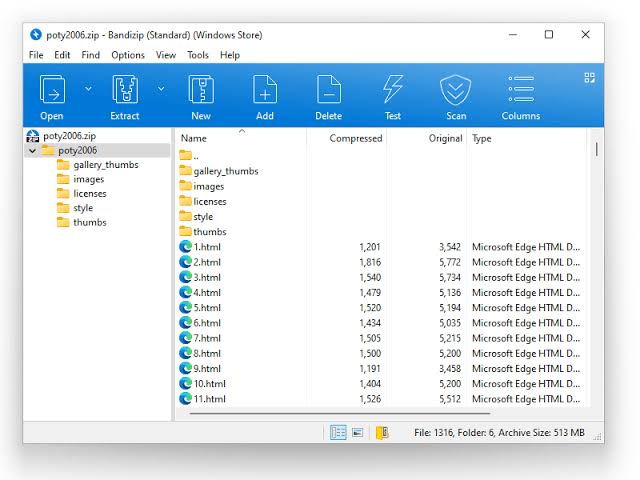
Task: Open the View menu
Action: pos(166,55)
